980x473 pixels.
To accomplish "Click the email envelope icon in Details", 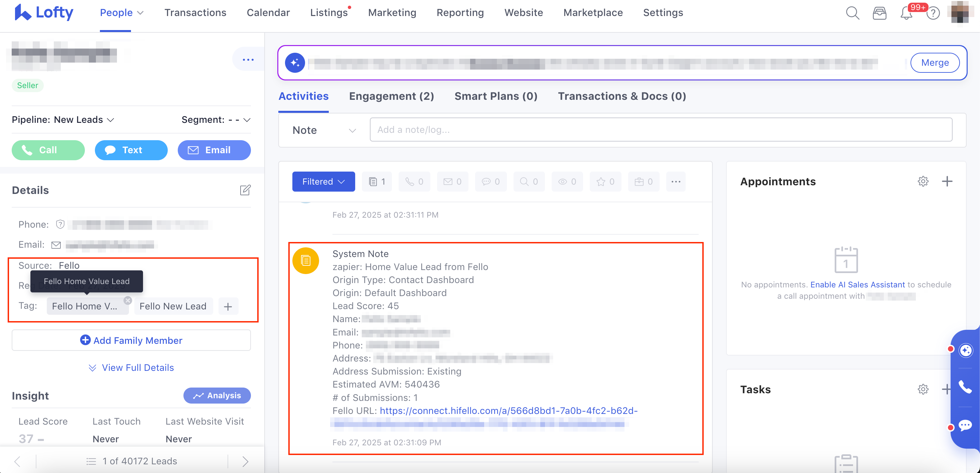I will coord(56,245).
